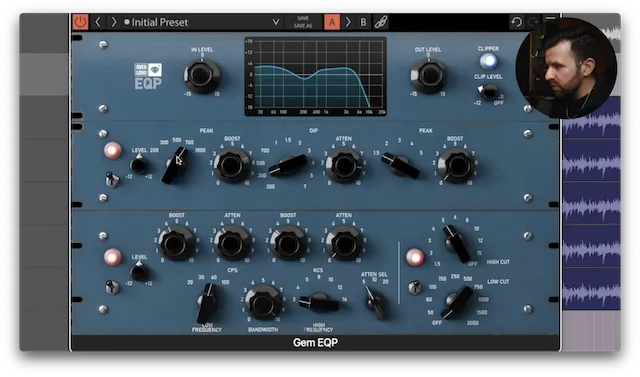Go to the previous preset arrow
The height and width of the screenshot is (377, 640).
98,22
